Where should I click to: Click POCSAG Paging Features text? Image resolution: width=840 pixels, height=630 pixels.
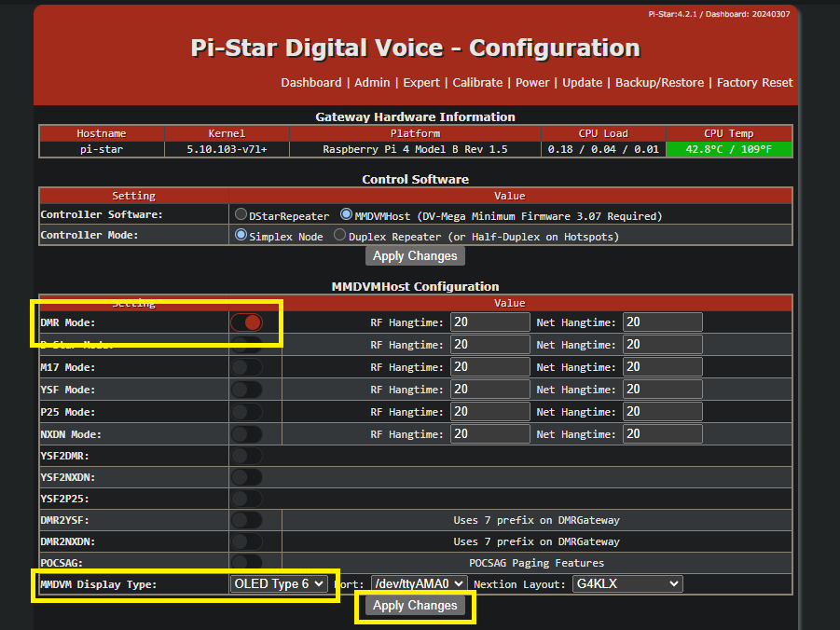tap(536, 563)
